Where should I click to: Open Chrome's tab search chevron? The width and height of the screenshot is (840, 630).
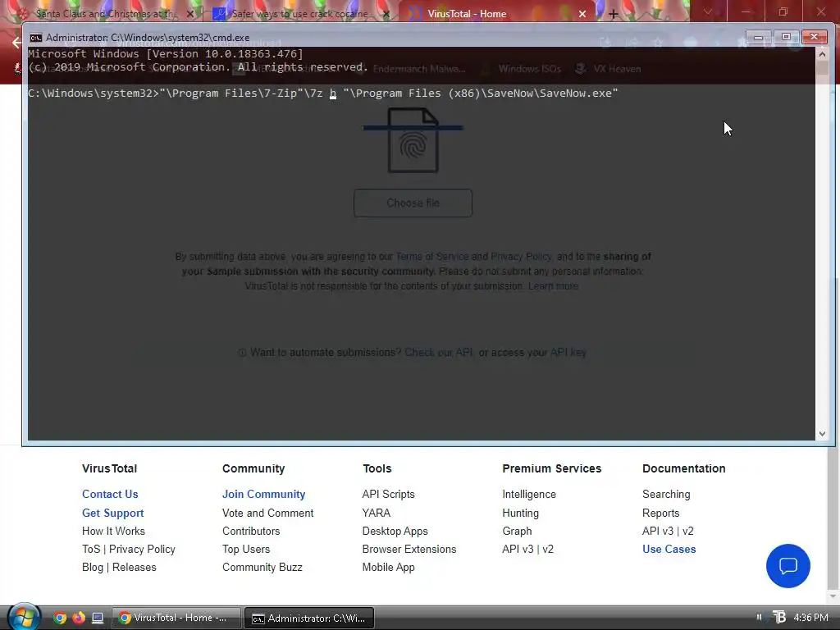[x=708, y=11]
